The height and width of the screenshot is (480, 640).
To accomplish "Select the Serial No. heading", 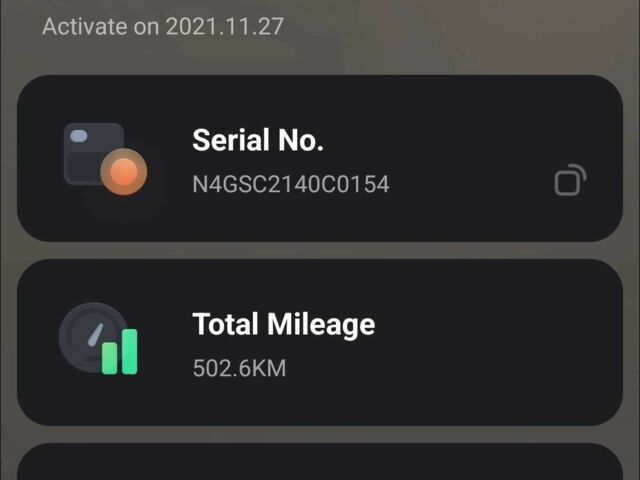I will tap(257, 140).
